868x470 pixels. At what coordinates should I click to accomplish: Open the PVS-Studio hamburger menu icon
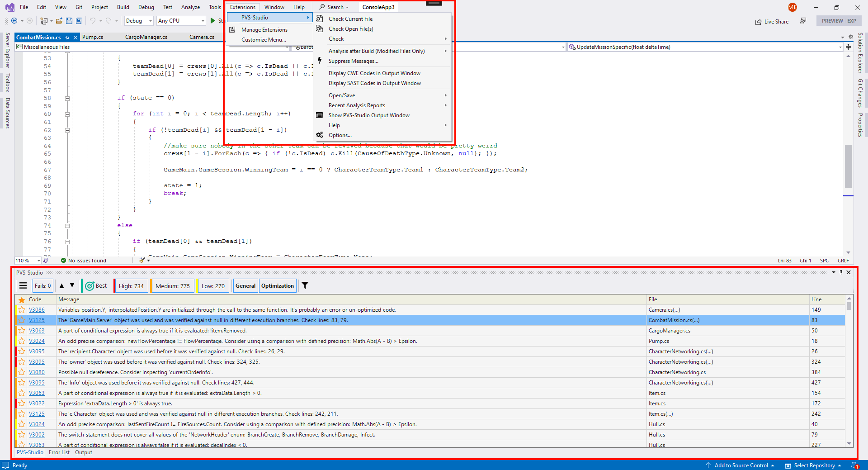pyautogui.click(x=23, y=286)
